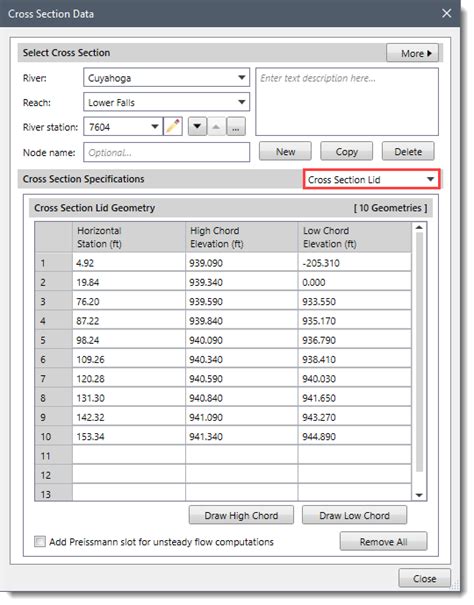The width and height of the screenshot is (474, 605).
Task: Select horizontal station cell 87.22
Action: click(x=129, y=321)
